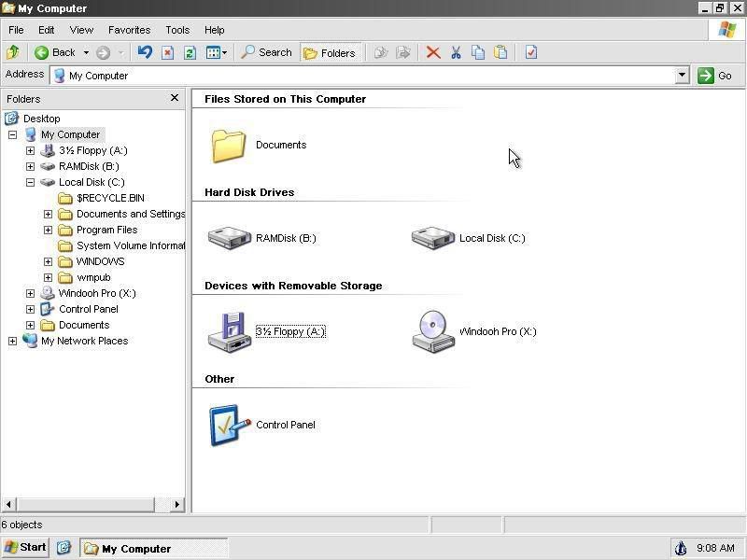
Task: Select Program Files label in tree
Action: coord(106,230)
